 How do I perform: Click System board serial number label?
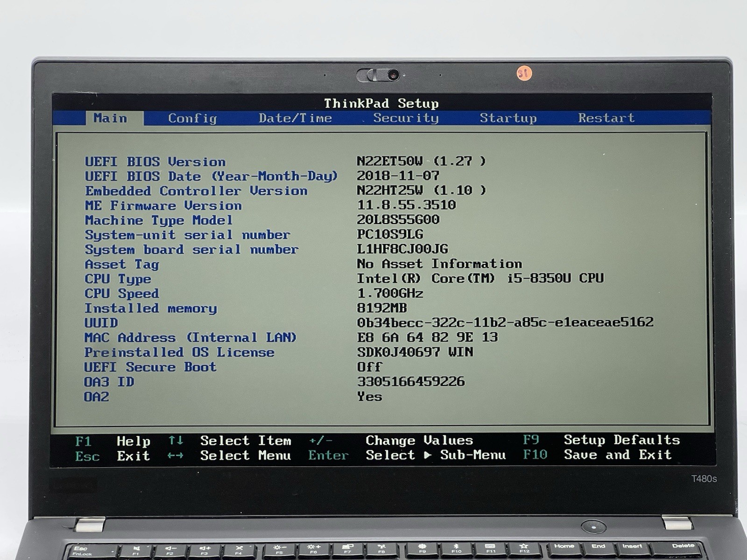pyautogui.click(x=191, y=250)
